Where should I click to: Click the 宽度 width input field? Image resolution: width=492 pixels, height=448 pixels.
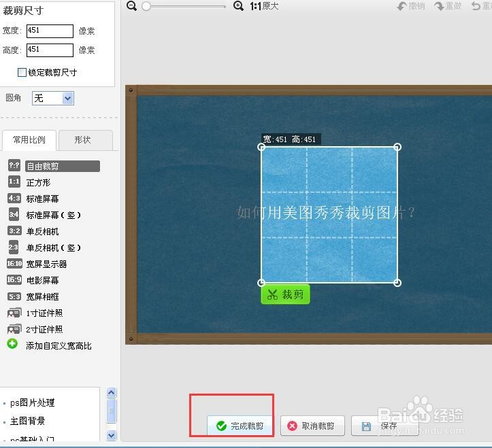pos(50,31)
